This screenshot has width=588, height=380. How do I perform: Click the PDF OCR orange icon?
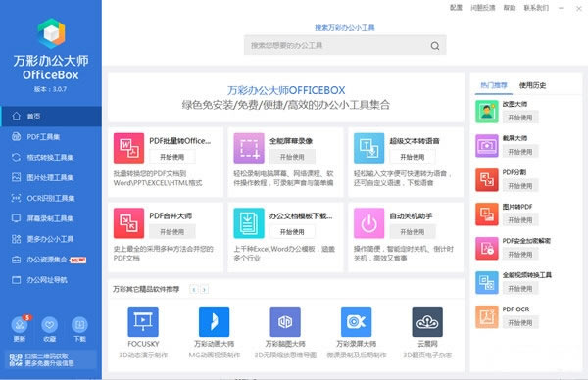(x=487, y=316)
